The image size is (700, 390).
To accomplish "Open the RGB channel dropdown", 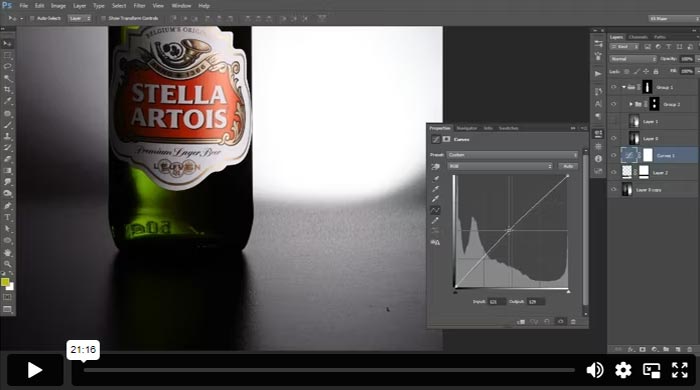I will coord(500,166).
